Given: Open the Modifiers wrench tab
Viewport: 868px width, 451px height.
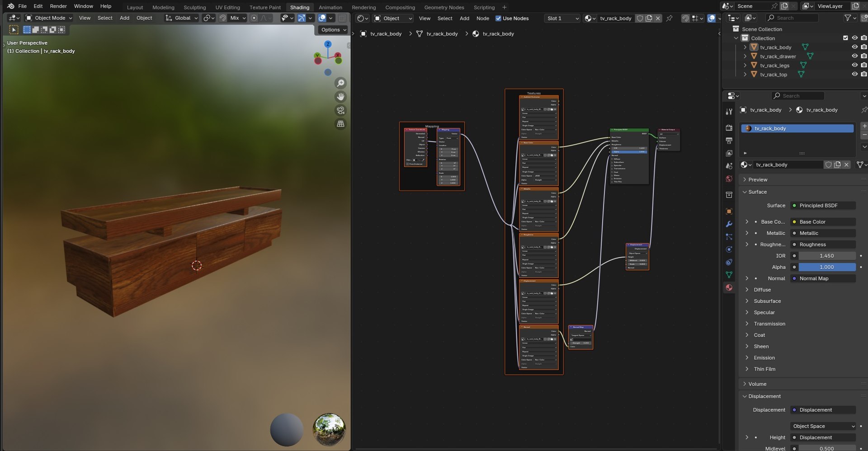Looking at the screenshot, I should (729, 224).
